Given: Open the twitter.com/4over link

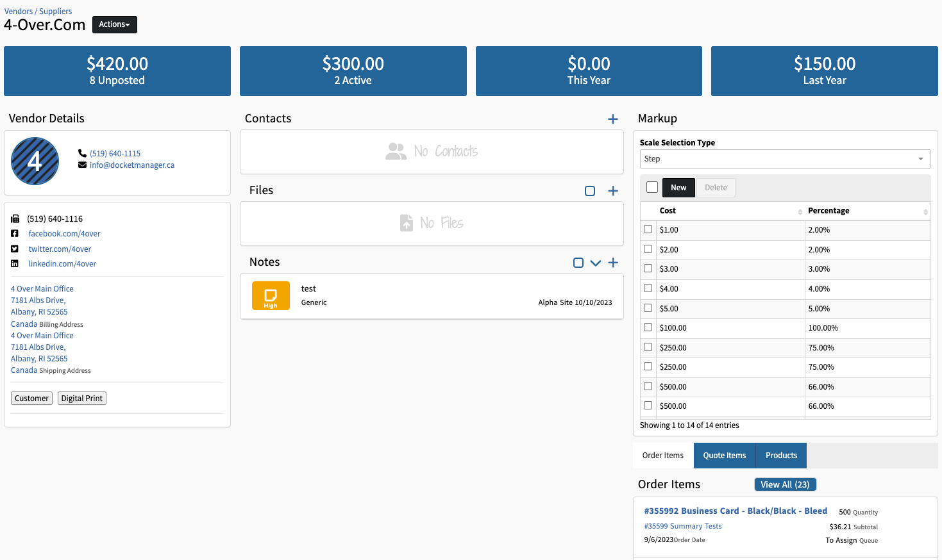Looking at the screenshot, I should 60,249.
